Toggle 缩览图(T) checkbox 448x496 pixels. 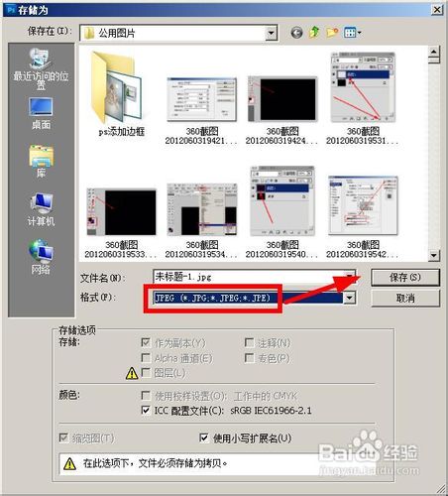63,437
